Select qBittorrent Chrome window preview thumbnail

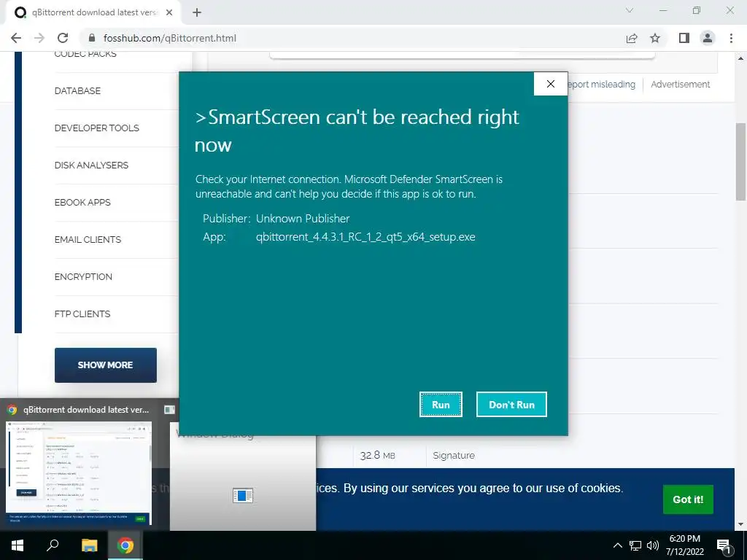tap(79, 473)
